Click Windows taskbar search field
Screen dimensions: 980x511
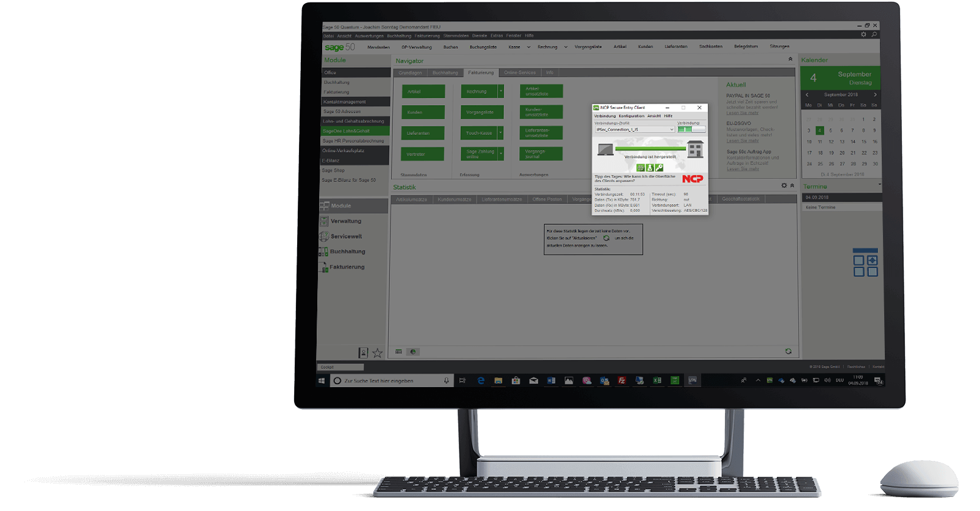(x=392, y=380)
